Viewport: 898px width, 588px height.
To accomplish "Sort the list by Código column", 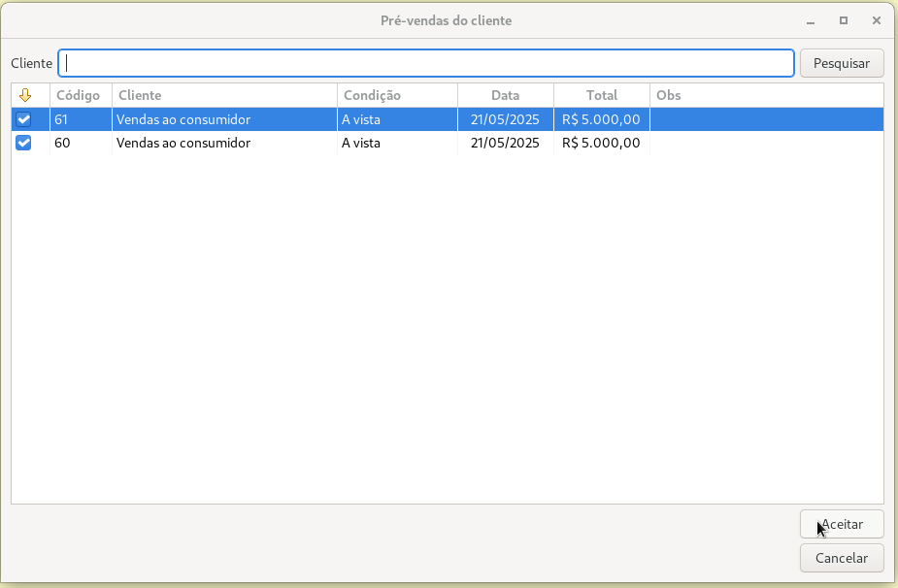I will point(80,95).
